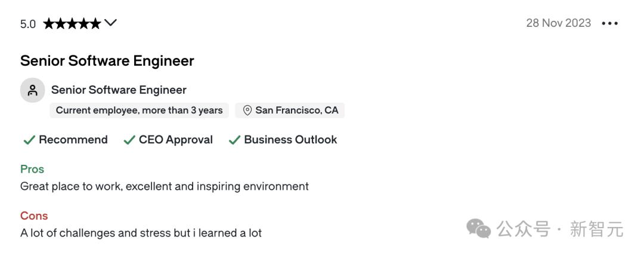Click the "Current employee, more than 3 years" tag
Image resolution: width=644 pixels, height=255 pixels.
pos(139,110)
